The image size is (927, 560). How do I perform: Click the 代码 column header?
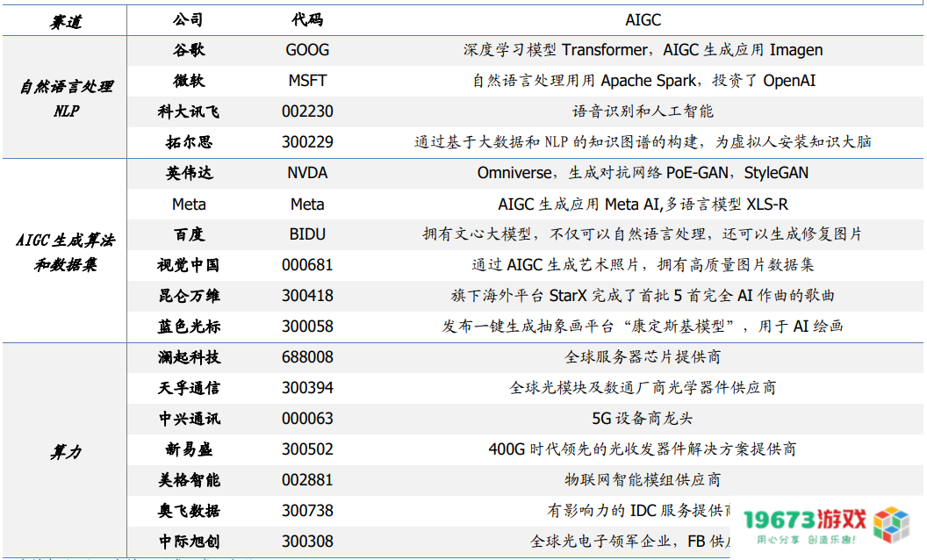point(307,20)
